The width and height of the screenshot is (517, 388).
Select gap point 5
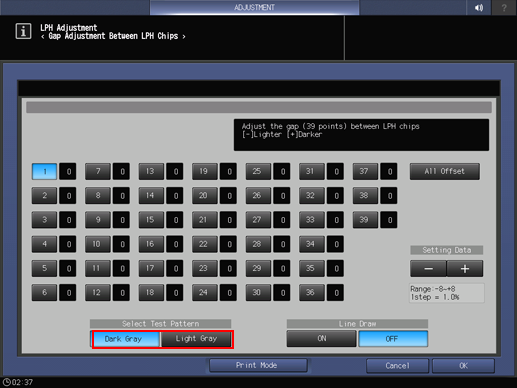(44, 268)
